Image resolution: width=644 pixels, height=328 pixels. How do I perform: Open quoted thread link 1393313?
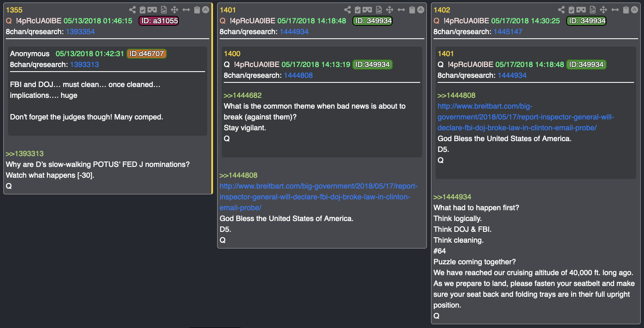click(84, 65)
